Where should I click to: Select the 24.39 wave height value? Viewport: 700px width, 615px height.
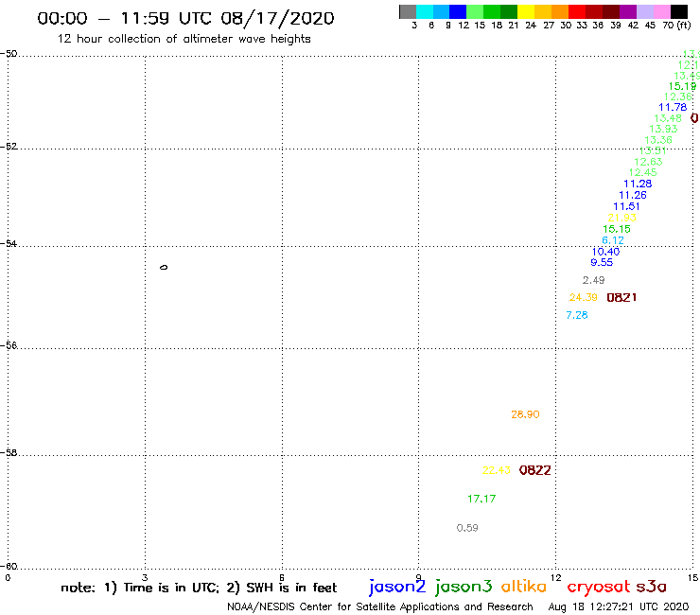click(x=583, y=297)
